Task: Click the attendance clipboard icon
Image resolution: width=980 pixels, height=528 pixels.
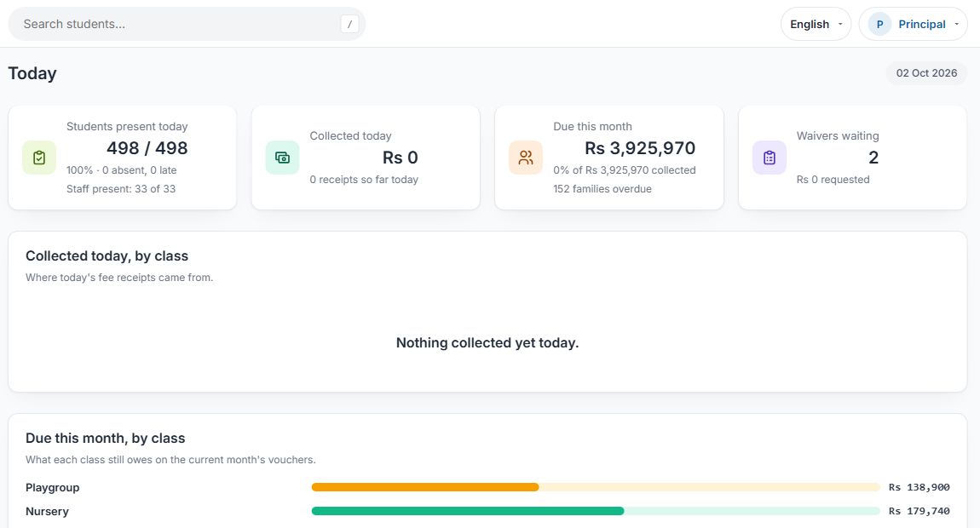Action: coord(38,158)
